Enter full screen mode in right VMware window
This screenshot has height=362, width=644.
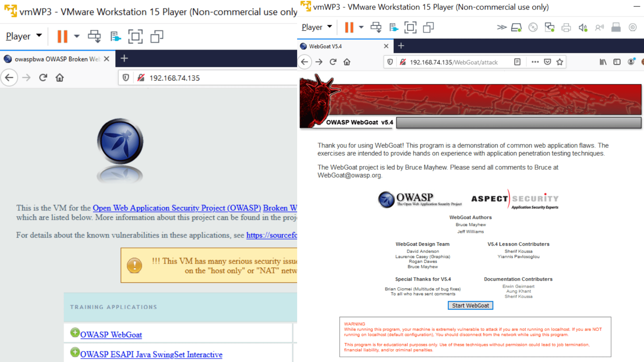410,27
